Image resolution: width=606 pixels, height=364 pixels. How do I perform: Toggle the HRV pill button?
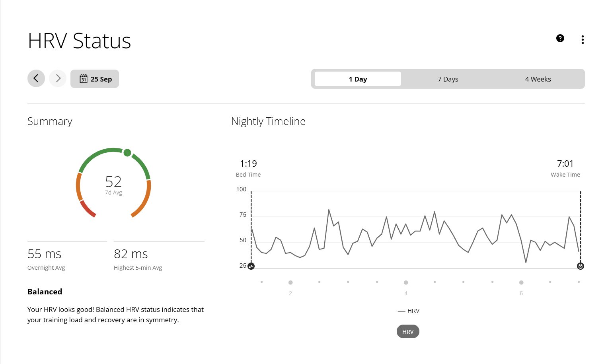408,331
